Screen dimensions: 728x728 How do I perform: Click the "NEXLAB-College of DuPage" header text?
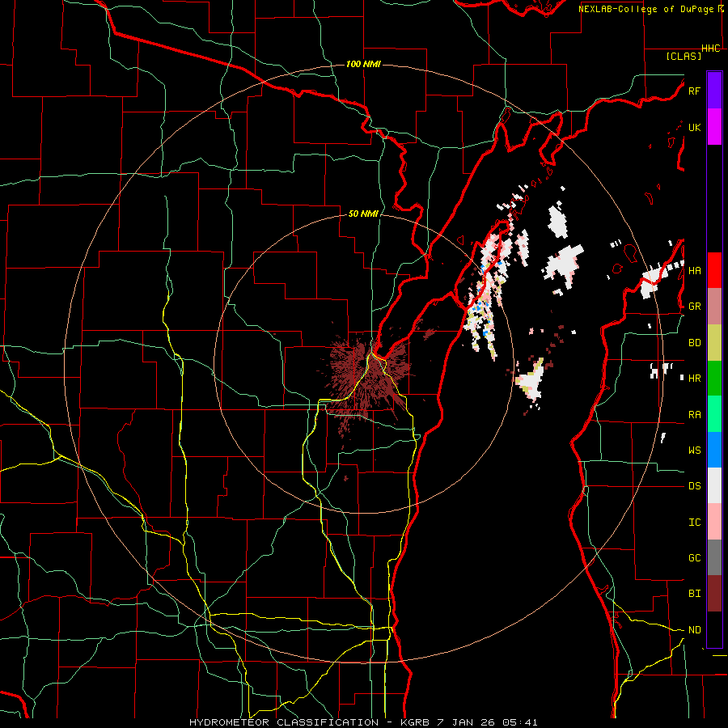click(647, 9)
